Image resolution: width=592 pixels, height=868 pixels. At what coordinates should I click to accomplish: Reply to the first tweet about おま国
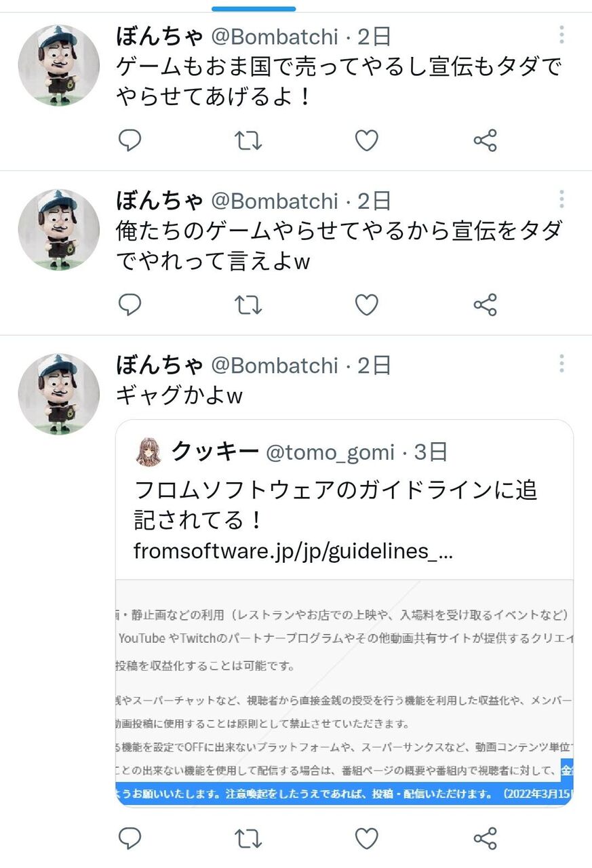pyautogui.click(x=130, y=140)
